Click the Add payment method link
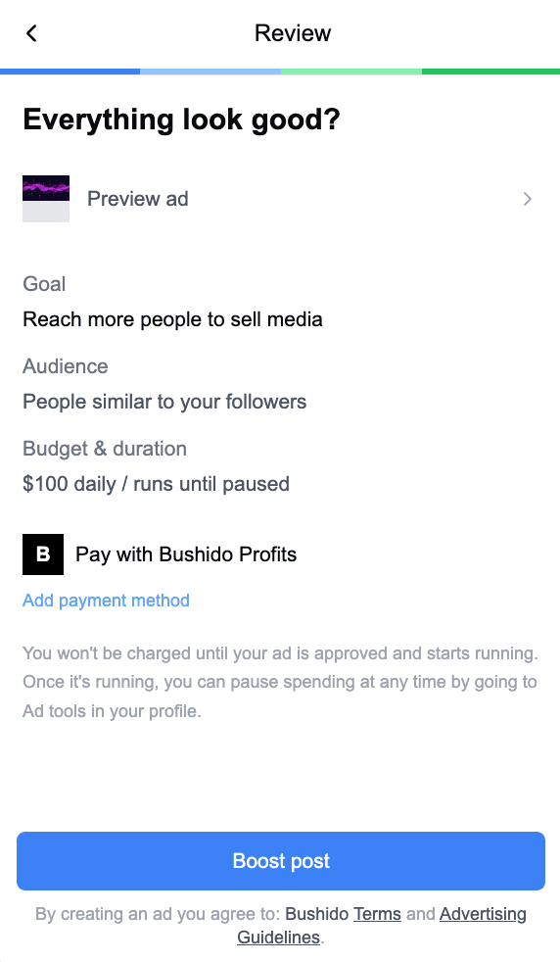This screenshot has width=560, height=962. click(x=106, y=600)
